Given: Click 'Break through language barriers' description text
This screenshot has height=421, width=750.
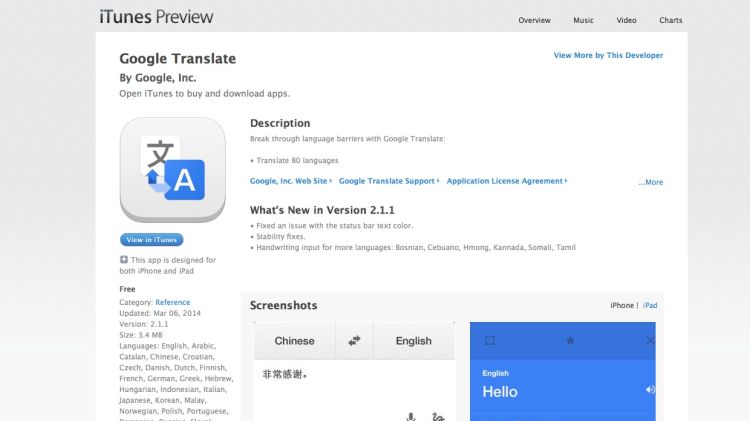Looking at the screenshot, I should point(348,139).
